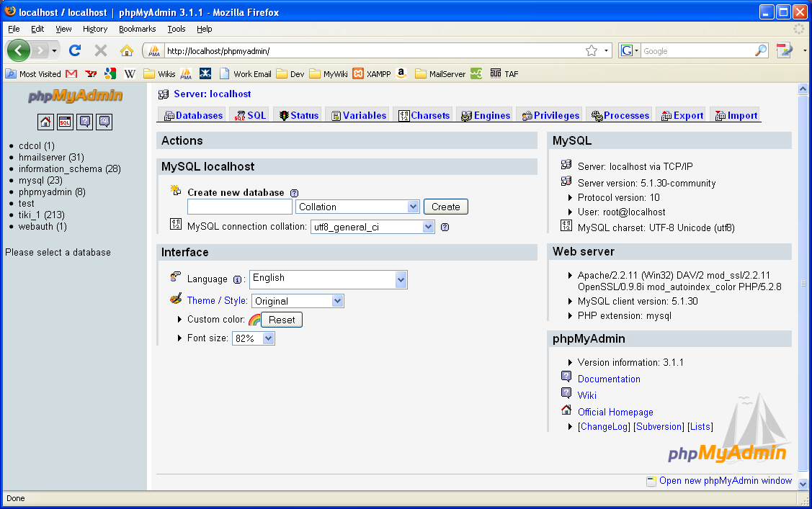Viewport: 812px width, 509px height.
Task: Open the address bar history dropdown arrow
Action: [x=607, y=50]
